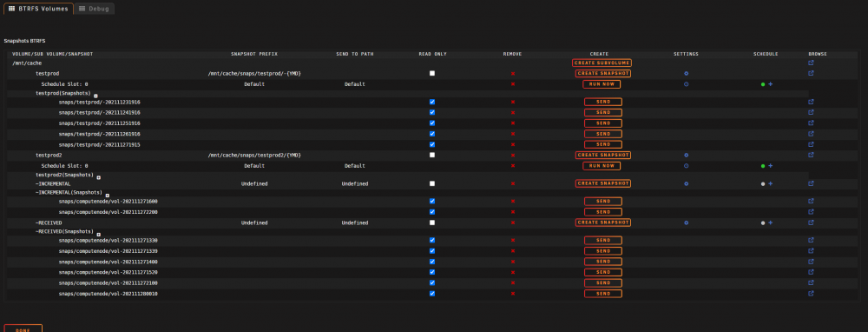Toggle the ~INCREMENTAL(Snapshots) expander

click(108, 196)
